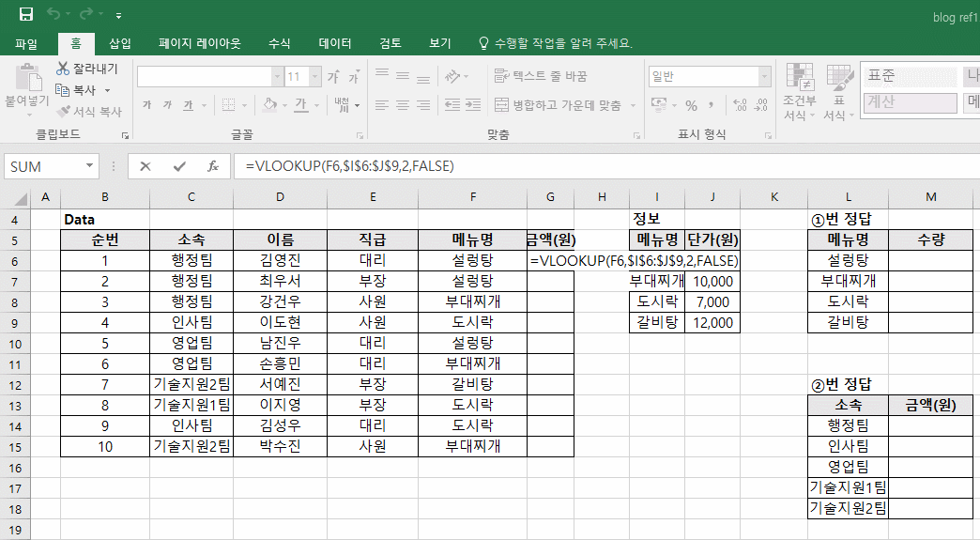Switch to the 검토 tab
Image resolution: width=980 pixels, height=540 pixels.
(x=390, y=43)
